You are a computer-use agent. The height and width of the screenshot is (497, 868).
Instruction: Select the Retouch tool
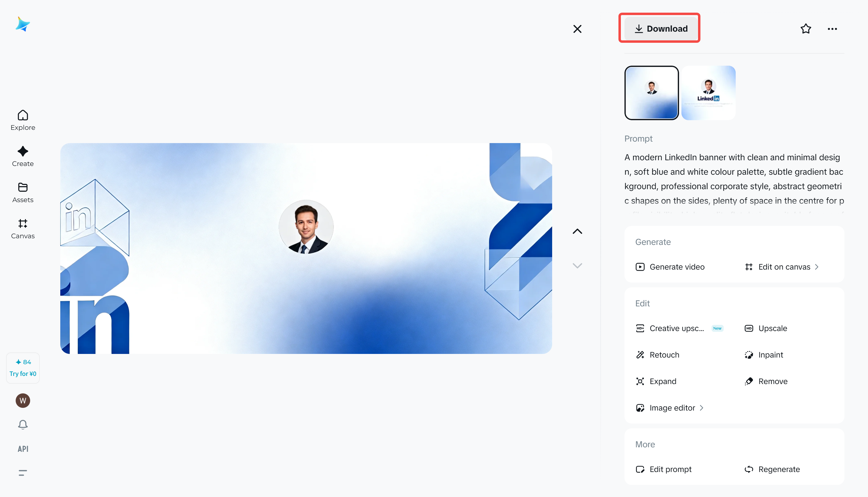coord(664,355)
